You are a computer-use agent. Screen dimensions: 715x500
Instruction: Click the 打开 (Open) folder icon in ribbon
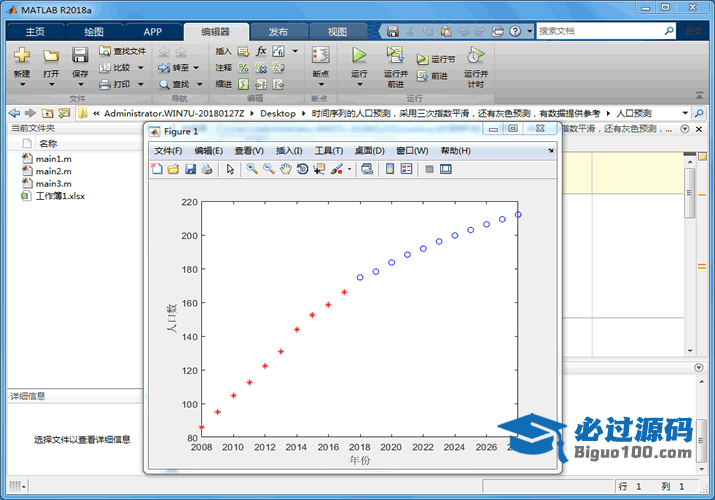coord(51,56)
